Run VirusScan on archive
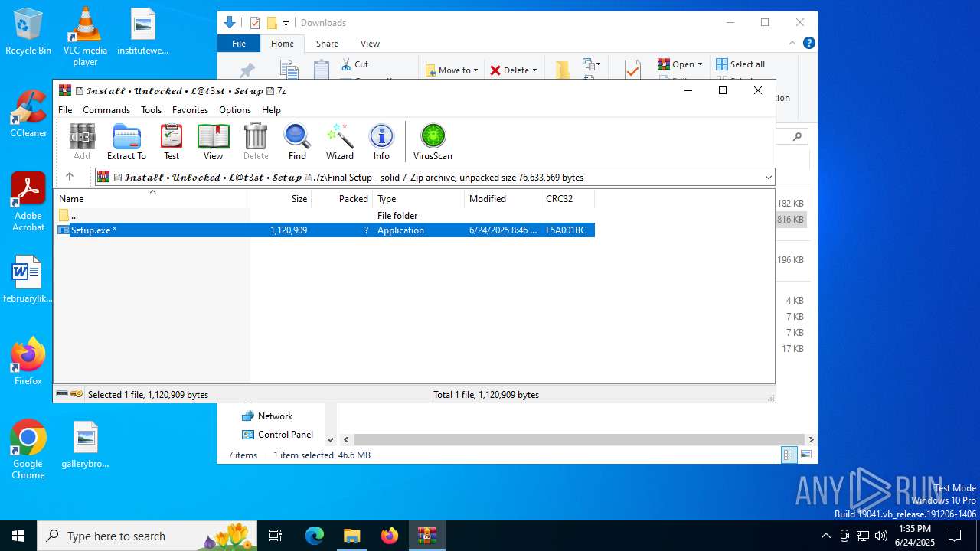Image resolution: width=980 pixels, height=551 pixels. pos(433,142)
